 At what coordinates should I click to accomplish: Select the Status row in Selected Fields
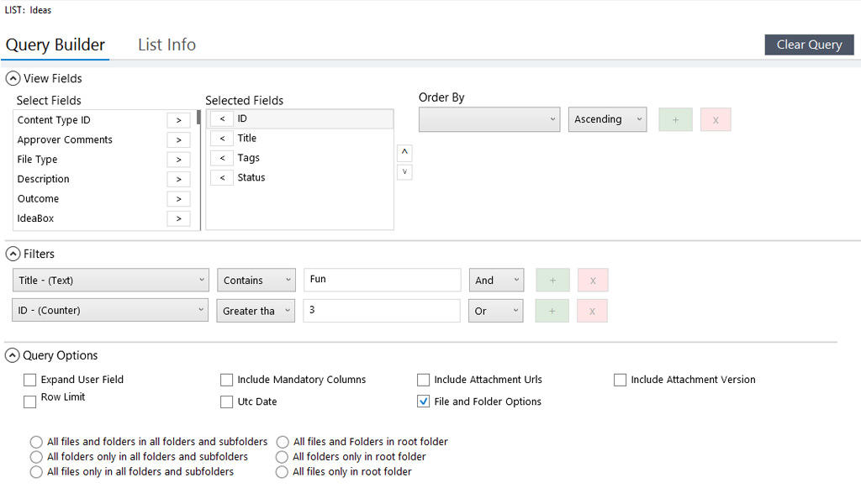(300, 178)
